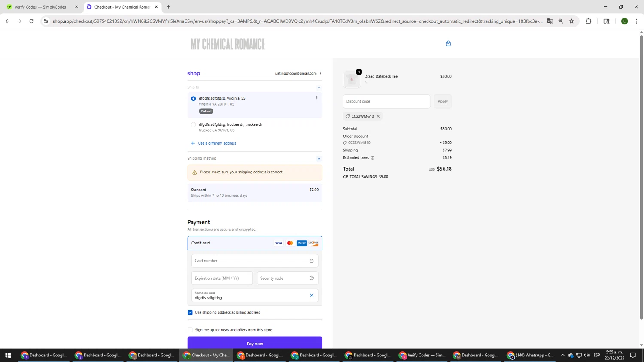Close the Checkout My Chemical Romance tab
The height and width of the screenshot is (362, 644).
[156, 7]
